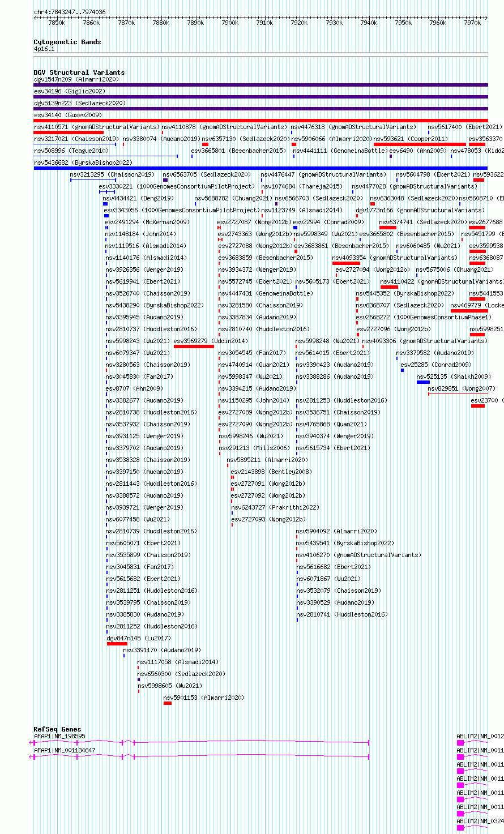Select the esv22994 (Conrad2009) label
Viewport: 504px width, 834px height.
[x=328, y=222]
